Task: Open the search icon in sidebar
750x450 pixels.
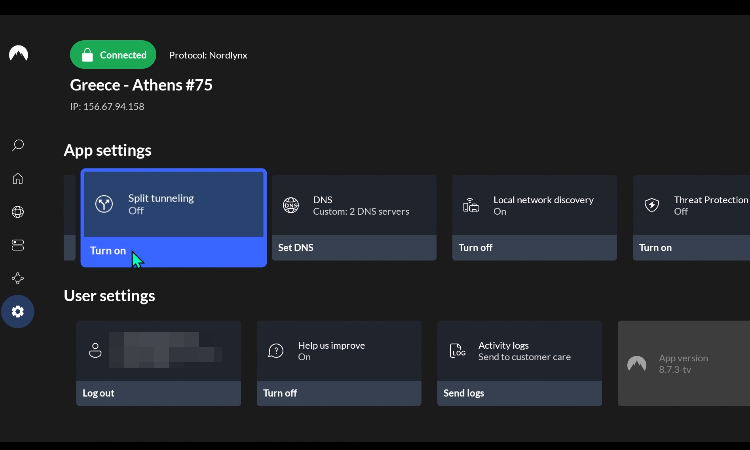Action: pos(18,145)
